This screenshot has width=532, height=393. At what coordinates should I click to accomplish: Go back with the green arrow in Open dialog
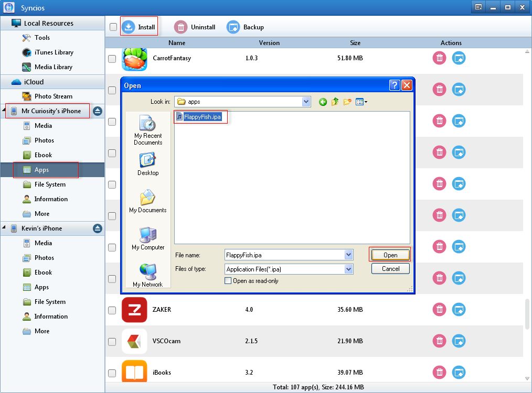tap(323, 102)
